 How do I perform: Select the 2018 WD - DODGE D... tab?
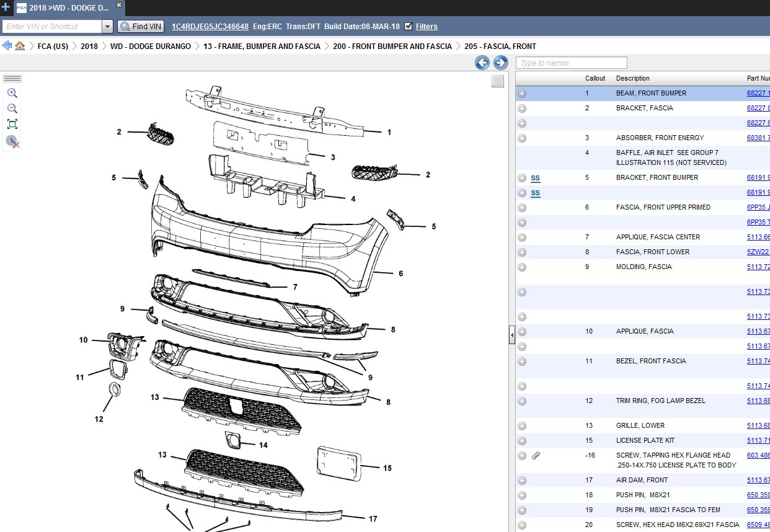coord(68,8)
